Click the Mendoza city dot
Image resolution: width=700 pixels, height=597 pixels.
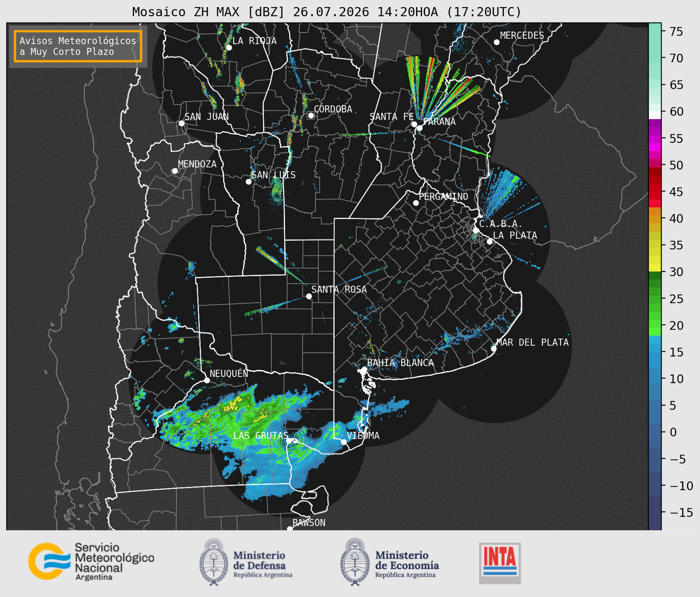point(175,171)
